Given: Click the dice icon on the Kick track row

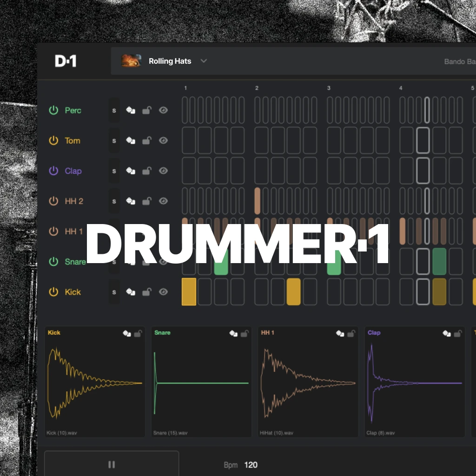Looking at the screenshot, I should (131, 292).
